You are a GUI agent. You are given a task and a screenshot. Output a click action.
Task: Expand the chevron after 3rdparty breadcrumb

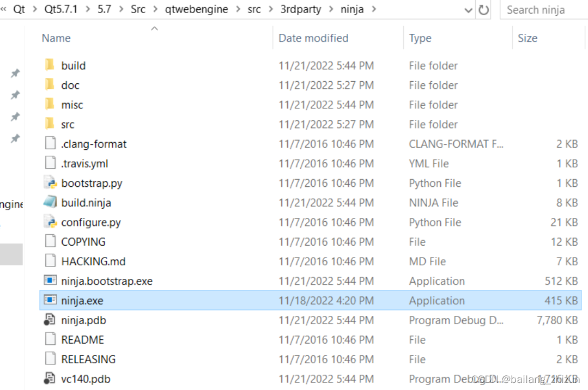coord(331,9)
